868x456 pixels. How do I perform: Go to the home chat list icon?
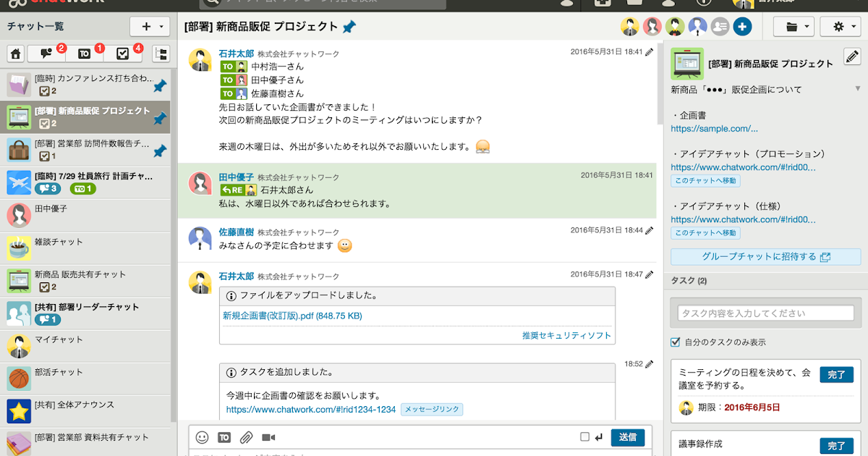tap(16, 54)
